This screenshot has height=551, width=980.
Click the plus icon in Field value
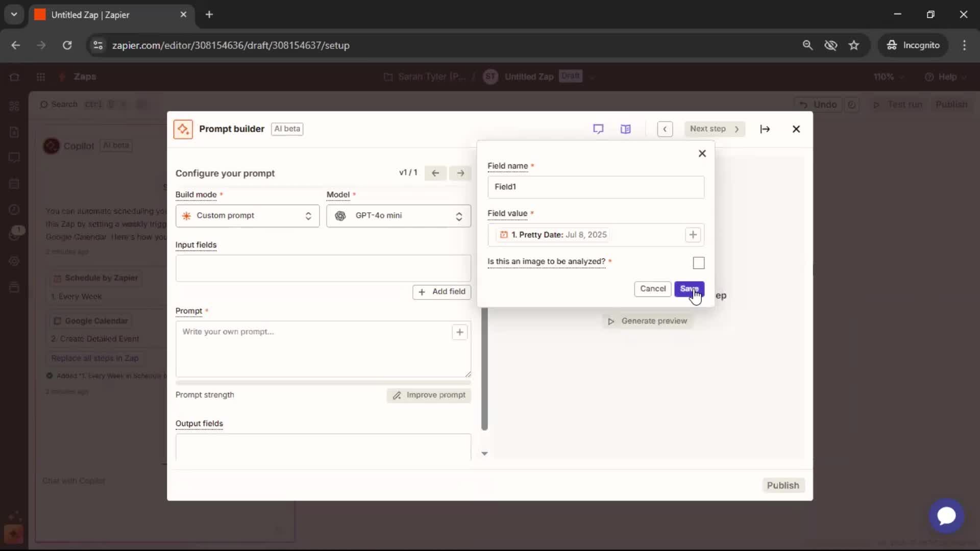[x=693, y=235]
